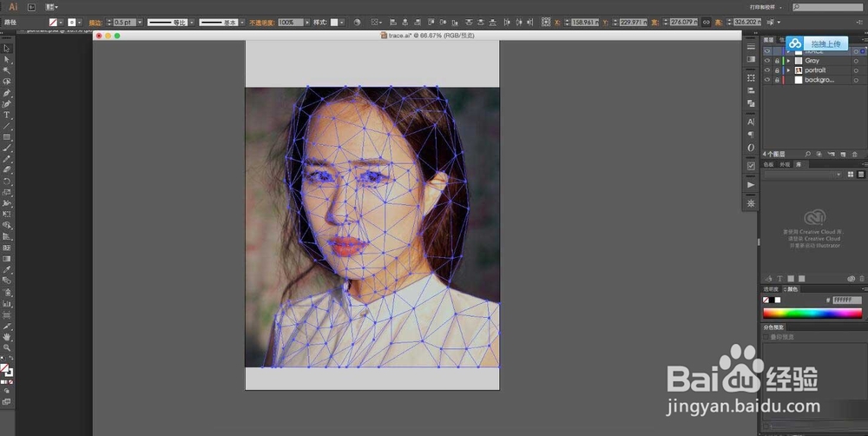
Task: Open the 打印和校样 workspace switcher
Action: (x=766, y=7)
